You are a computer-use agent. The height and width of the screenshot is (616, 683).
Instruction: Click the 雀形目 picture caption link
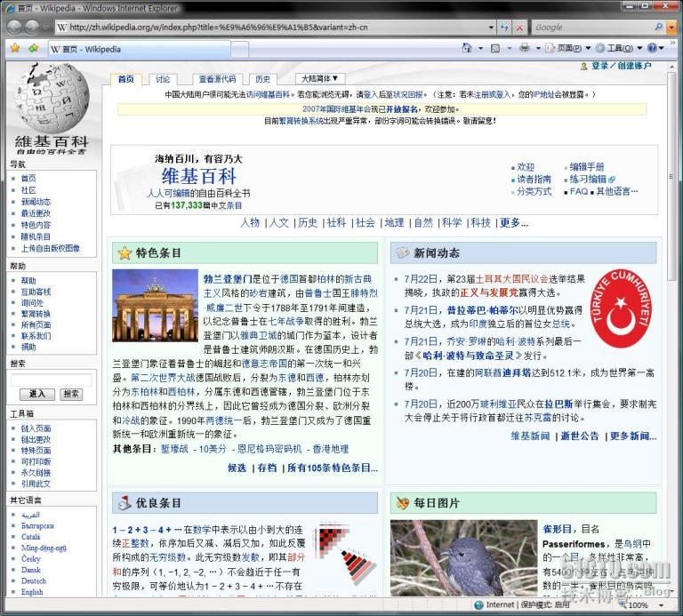point(557,529)
